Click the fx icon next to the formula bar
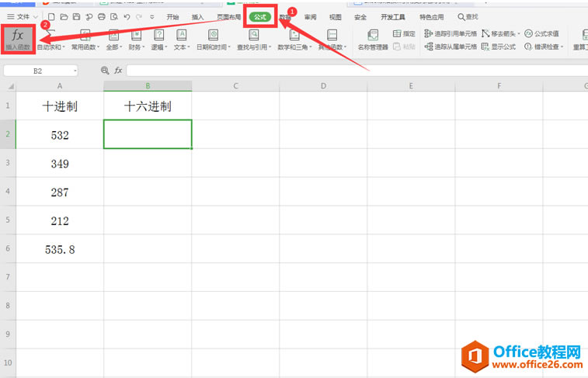 pos(118,71)
